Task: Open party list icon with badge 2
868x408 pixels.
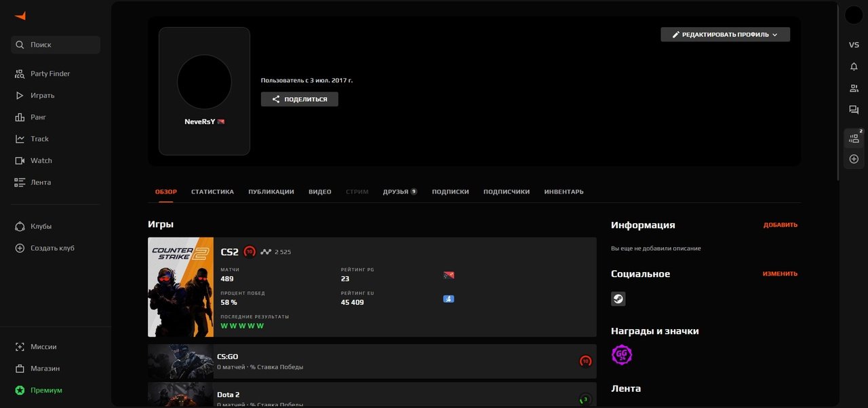Action: coord(854,138)
